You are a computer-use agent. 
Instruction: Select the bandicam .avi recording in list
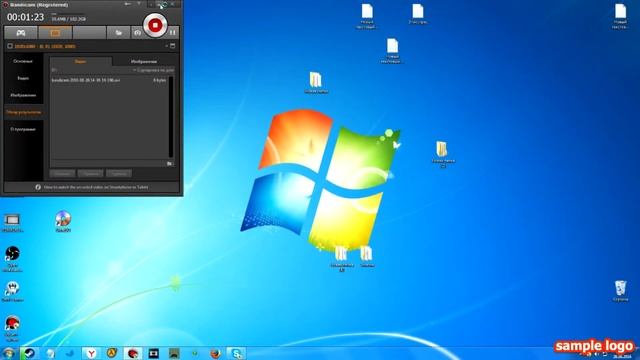coord(109,80)
